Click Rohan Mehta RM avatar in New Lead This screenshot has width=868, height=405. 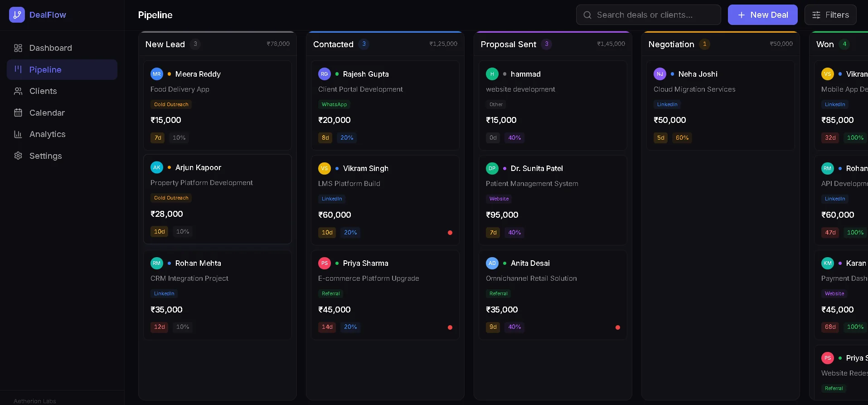click(157, 263)
